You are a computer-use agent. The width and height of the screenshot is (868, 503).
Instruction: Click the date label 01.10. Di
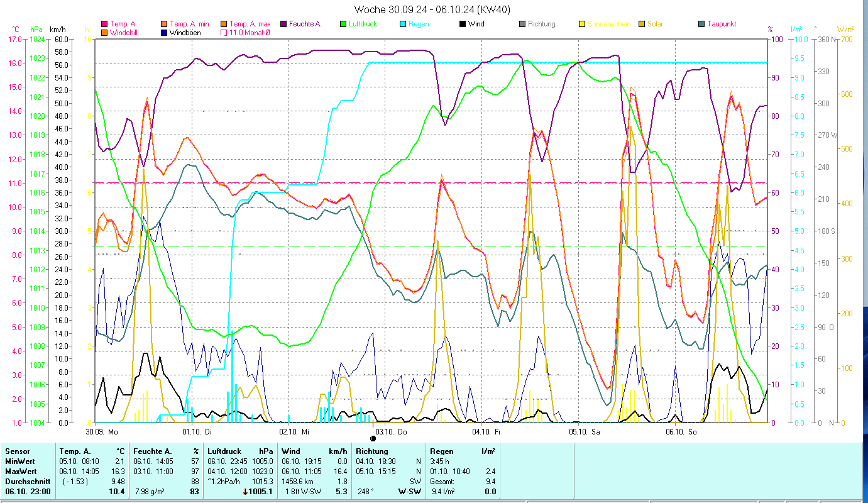tap(197, 432)
